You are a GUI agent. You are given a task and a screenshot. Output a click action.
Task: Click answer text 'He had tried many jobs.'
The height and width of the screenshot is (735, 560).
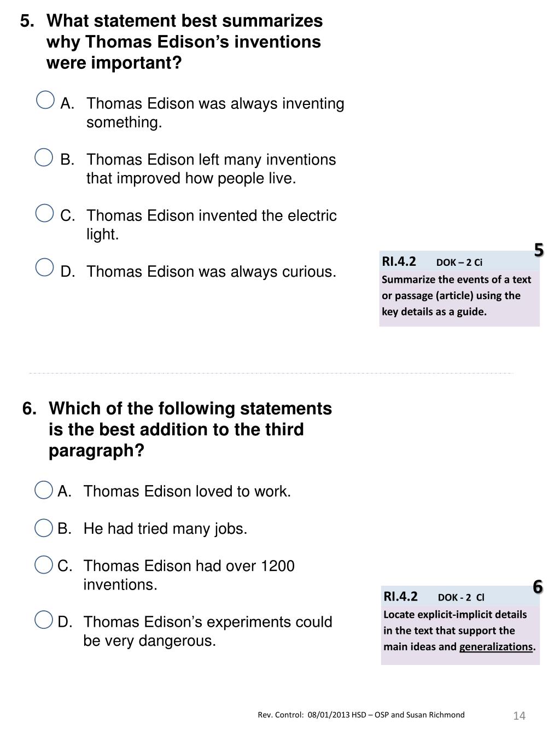[x=165, y=529]
